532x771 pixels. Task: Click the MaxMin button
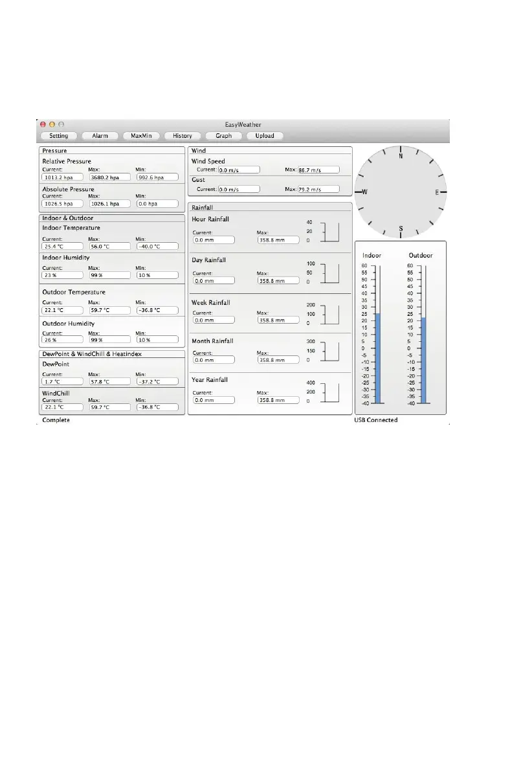pyautogui.click(x=141, y=136)
